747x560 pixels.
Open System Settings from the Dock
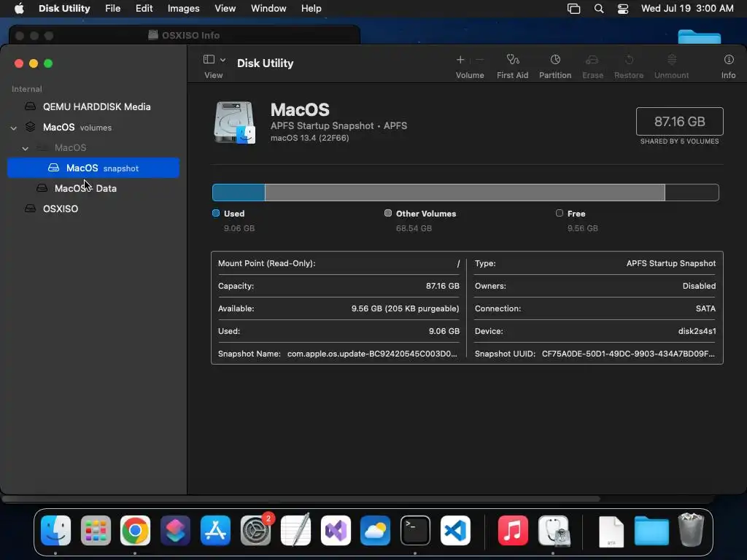coord(256,531)
